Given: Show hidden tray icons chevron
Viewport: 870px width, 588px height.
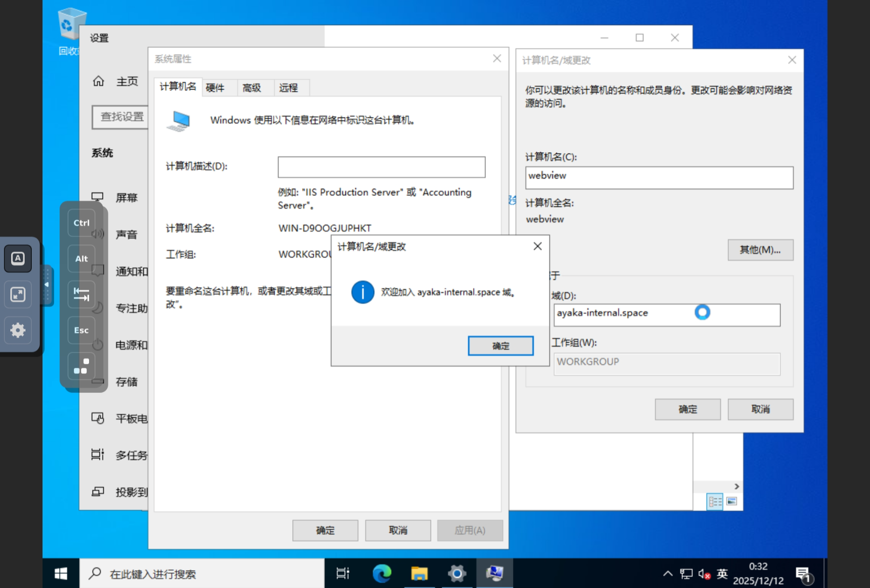Looking at the screenshot, I should click(x=667, y=574).
